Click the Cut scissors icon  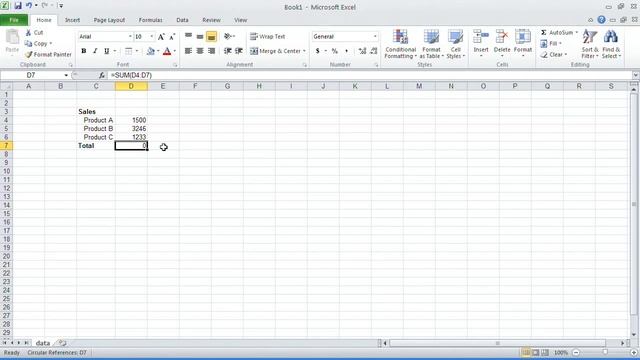click(x=28, y=33)
